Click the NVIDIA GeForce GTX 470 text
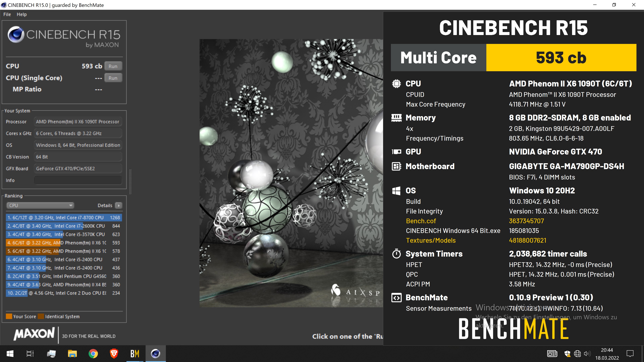Viewport: 644px width, 362px height. [555, 152]
